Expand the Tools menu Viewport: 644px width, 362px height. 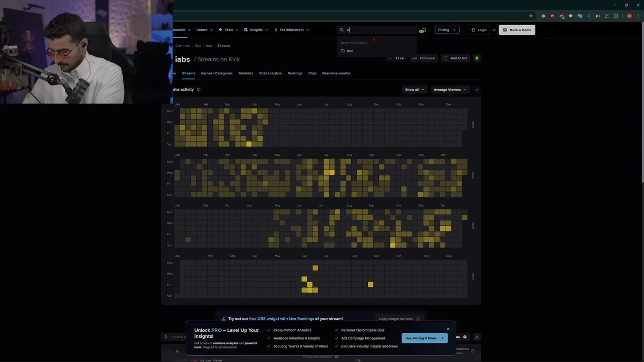pyautogui.click(x=228, y=30)
